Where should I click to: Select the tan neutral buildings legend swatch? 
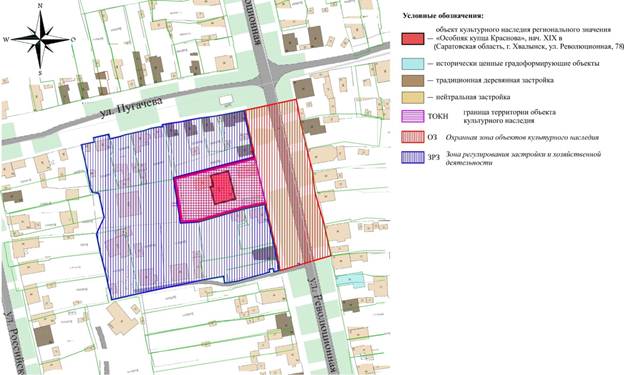[x=413, y=97]
